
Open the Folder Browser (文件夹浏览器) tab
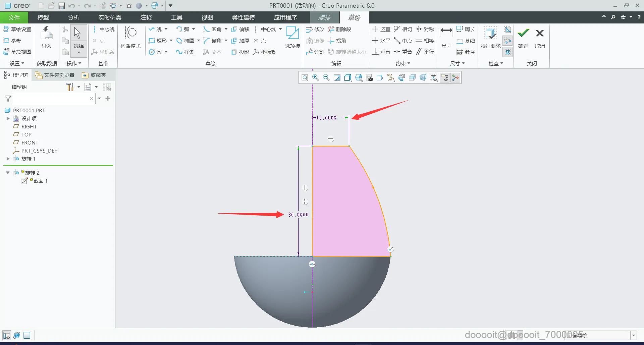[55, 75]
